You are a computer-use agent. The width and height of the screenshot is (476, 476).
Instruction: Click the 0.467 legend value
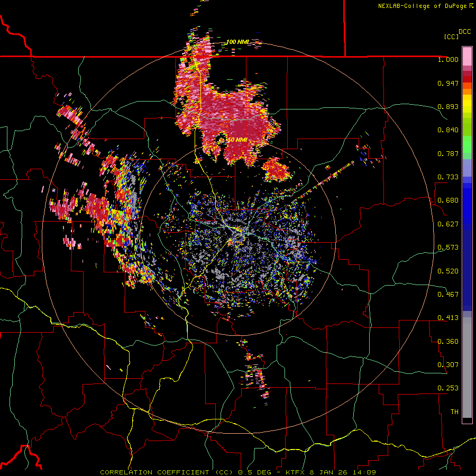click(448, 295)
